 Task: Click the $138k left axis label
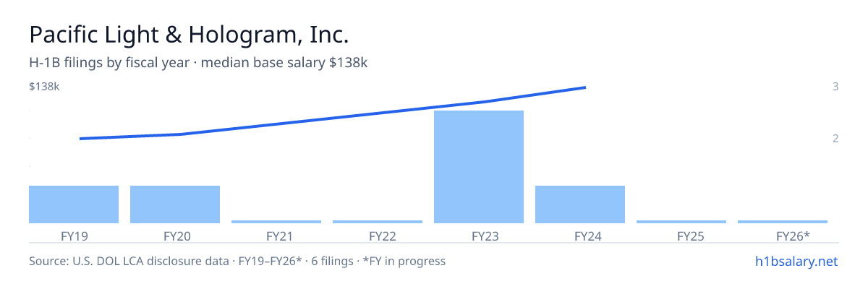pos(44,87)
